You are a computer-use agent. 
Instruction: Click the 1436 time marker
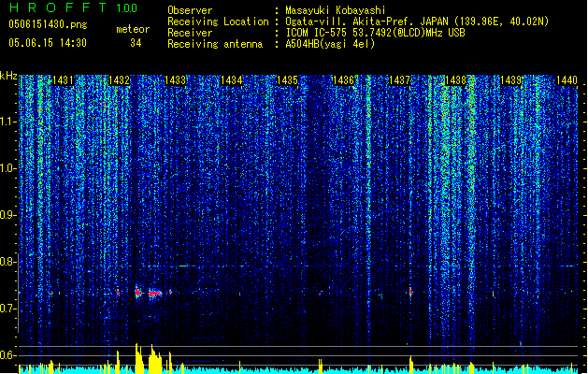[343, 80]
